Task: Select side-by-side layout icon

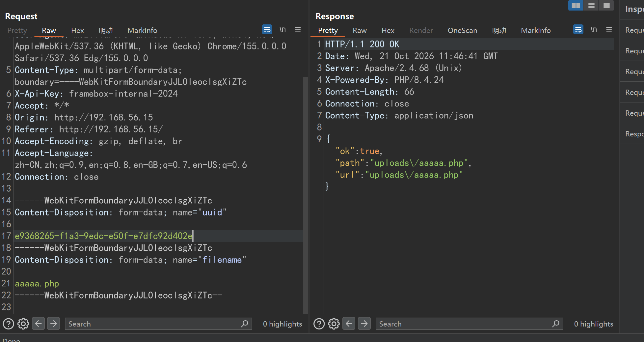Action: pyautogui.click(x=576, y=6)
